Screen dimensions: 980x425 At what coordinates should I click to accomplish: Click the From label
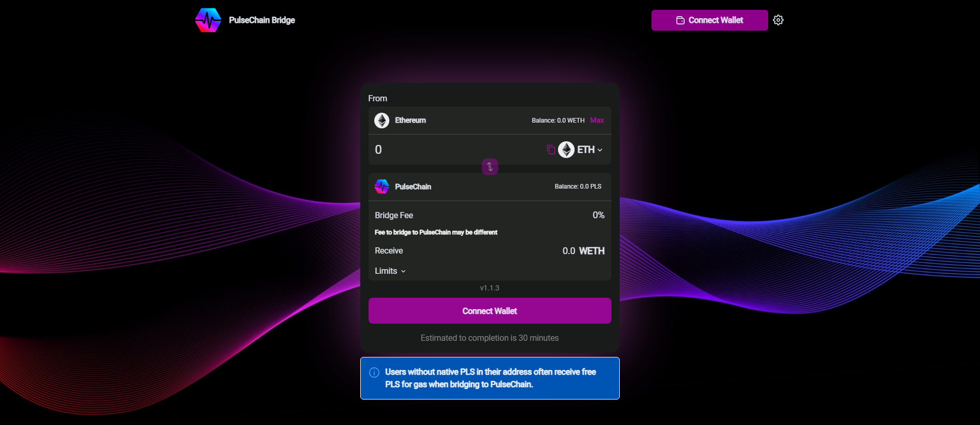pyautogui.click(x=378, y=99)
